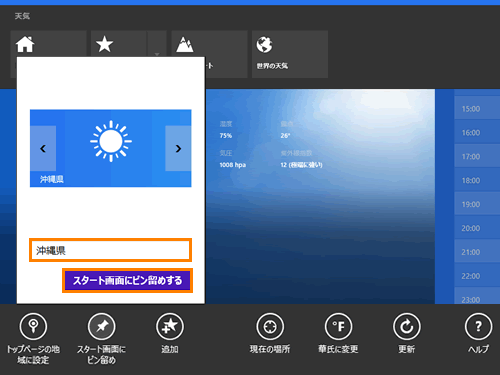This screenshot has height=375, width=500.
Task: Select the sunny 沖縄県 tile preview
Action: 111,148
